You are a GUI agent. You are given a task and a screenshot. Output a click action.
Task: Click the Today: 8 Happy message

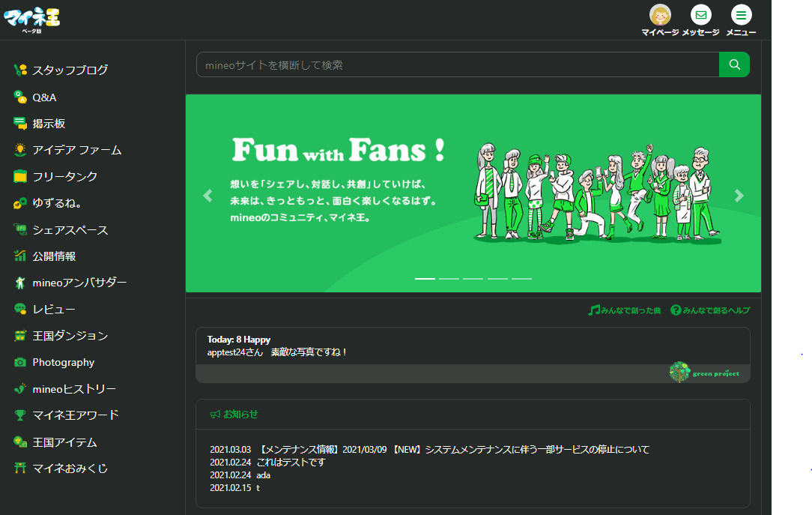coord(239,340)
